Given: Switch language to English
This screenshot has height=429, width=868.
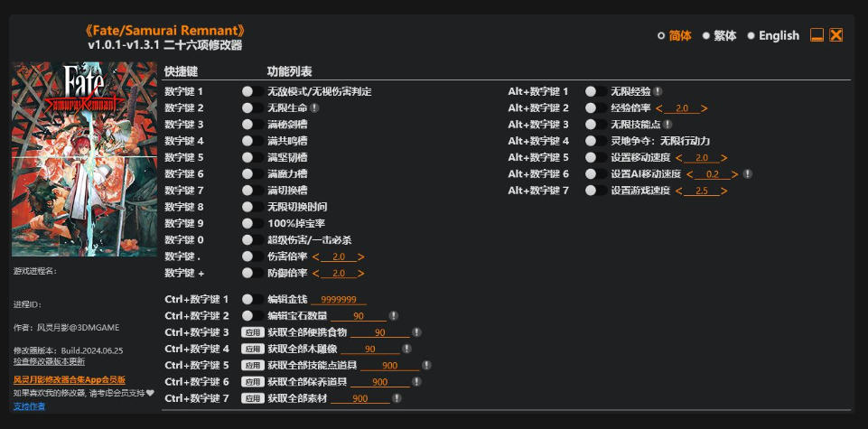Looking at the screenshot, I should coord(773,36).
